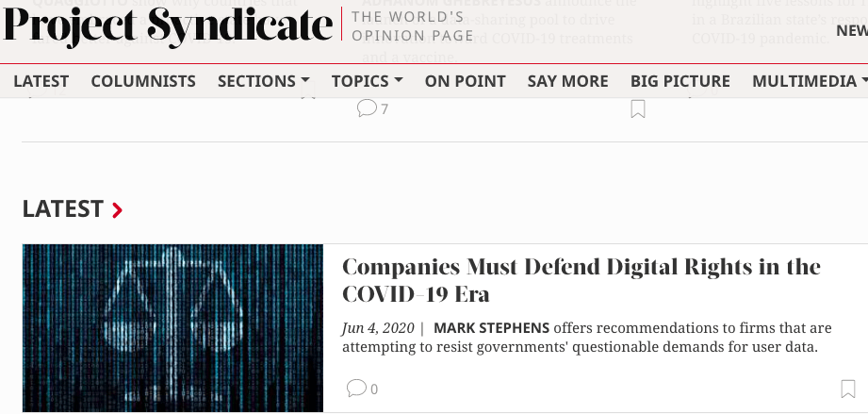
Task: Open comments icon showing 0 comments
Action: tap(356, 388)
